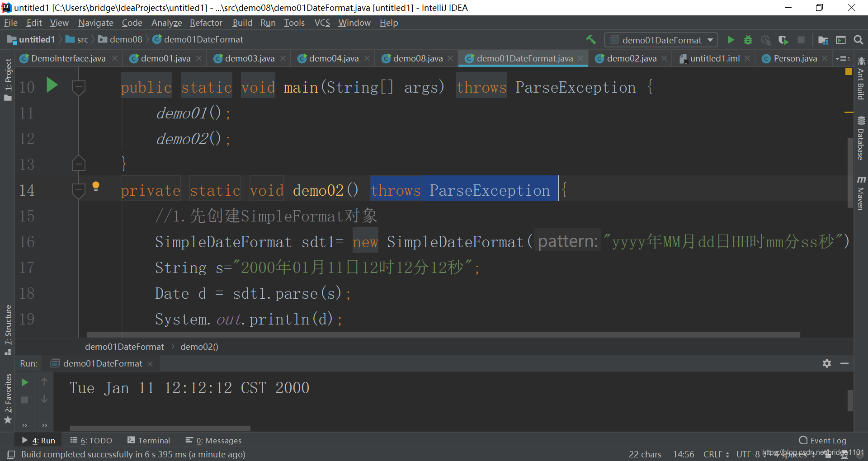Expand more Run panel actions chevron left

25,425
